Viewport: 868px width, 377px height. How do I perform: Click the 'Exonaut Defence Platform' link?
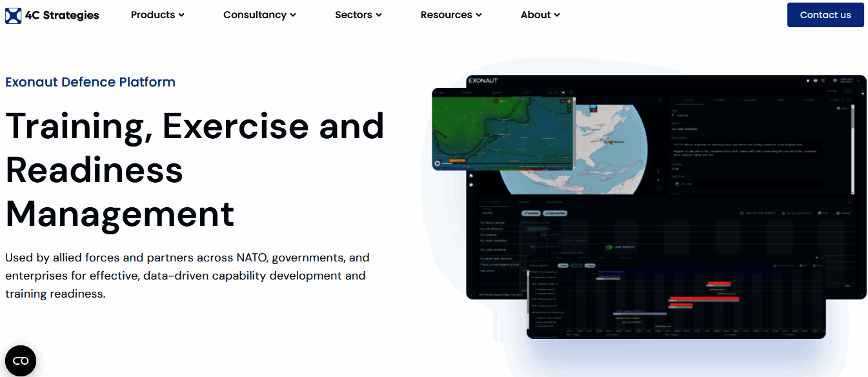tap(90, 82)
